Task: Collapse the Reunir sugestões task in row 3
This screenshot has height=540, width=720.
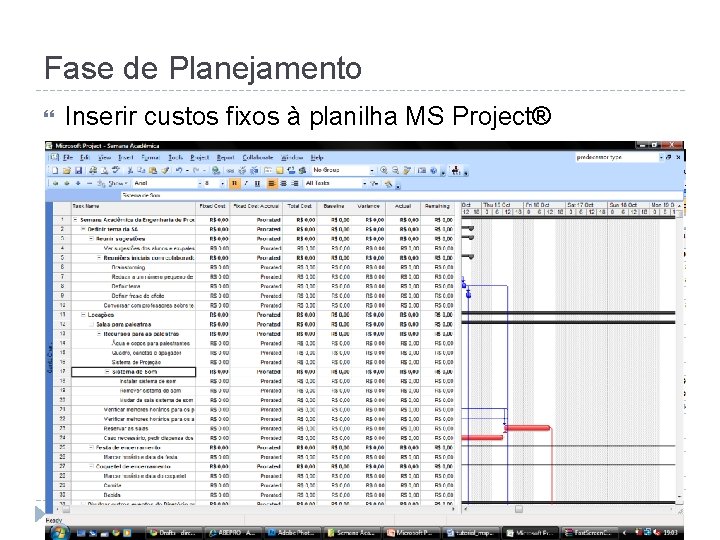Action: [91, 239]
